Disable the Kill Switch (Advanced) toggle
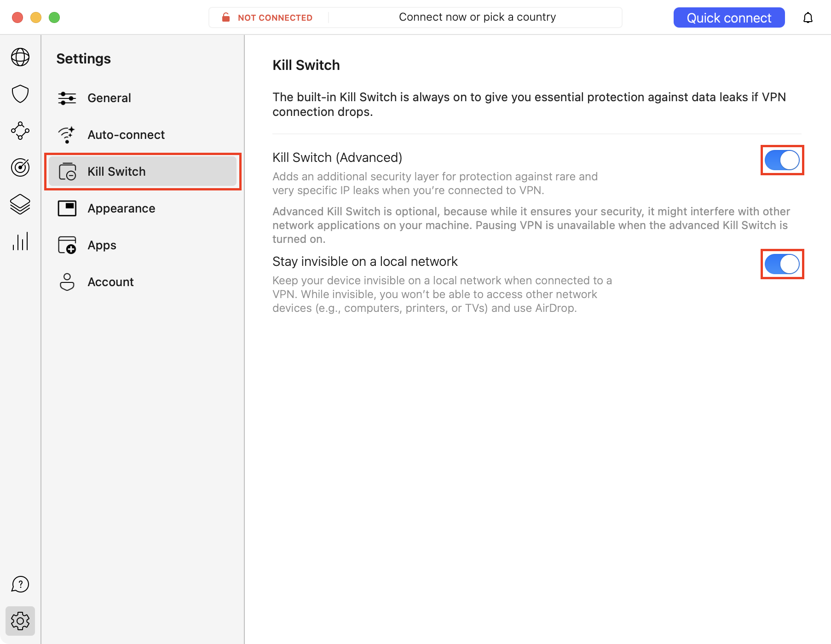Viewport: 831px width, 644px height. click(782, 160)
